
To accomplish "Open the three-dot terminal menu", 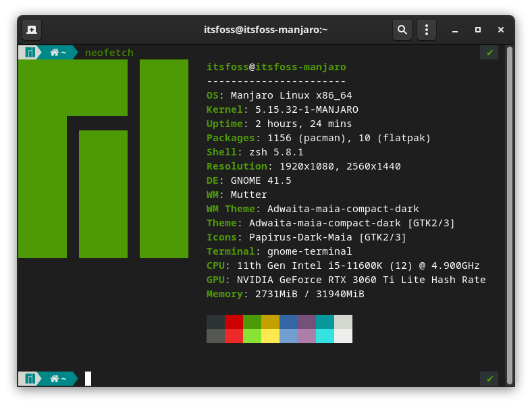I will pos(426,30).
